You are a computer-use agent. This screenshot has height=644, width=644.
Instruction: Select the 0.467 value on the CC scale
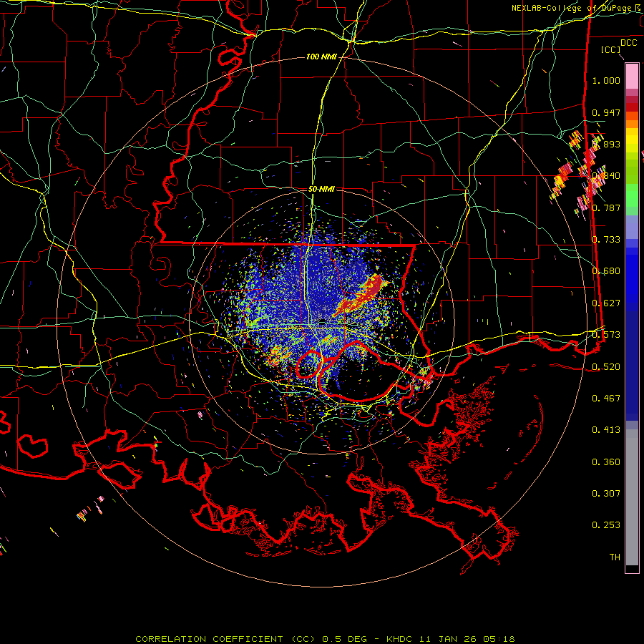tap(606, 399)
